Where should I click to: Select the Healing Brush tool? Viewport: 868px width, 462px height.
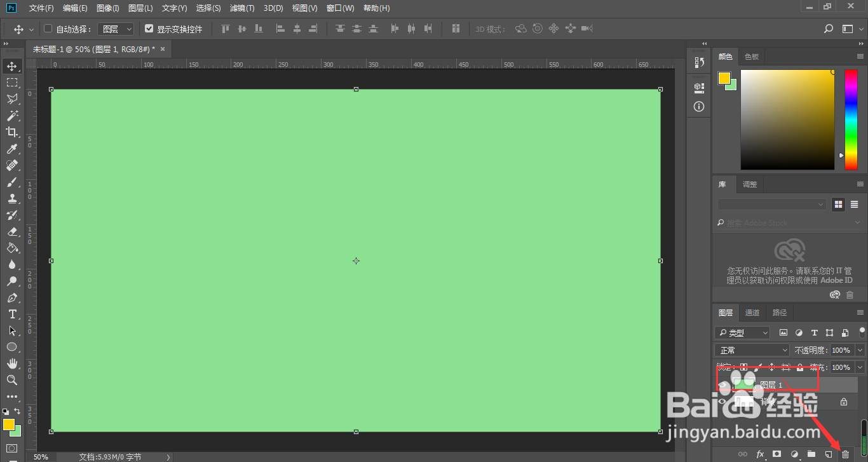point(12,165)
